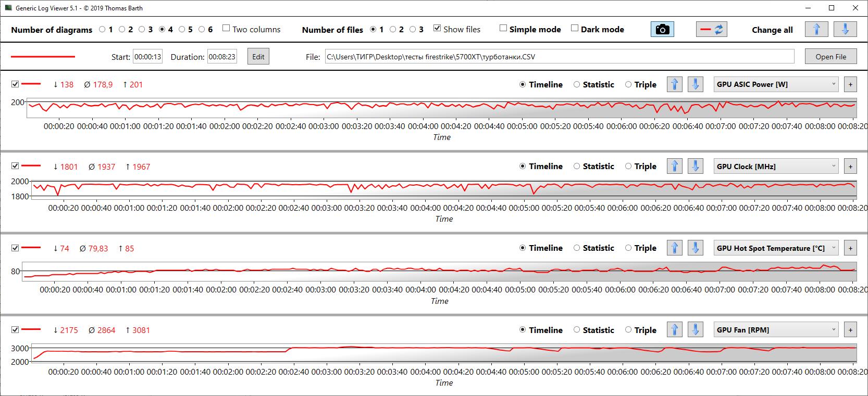Image resolution: width=868 pixels, height=396 pixels.
Task: Switch GPU Hot Spot Temperature to Triple view
Action: (x=628, y=248)
